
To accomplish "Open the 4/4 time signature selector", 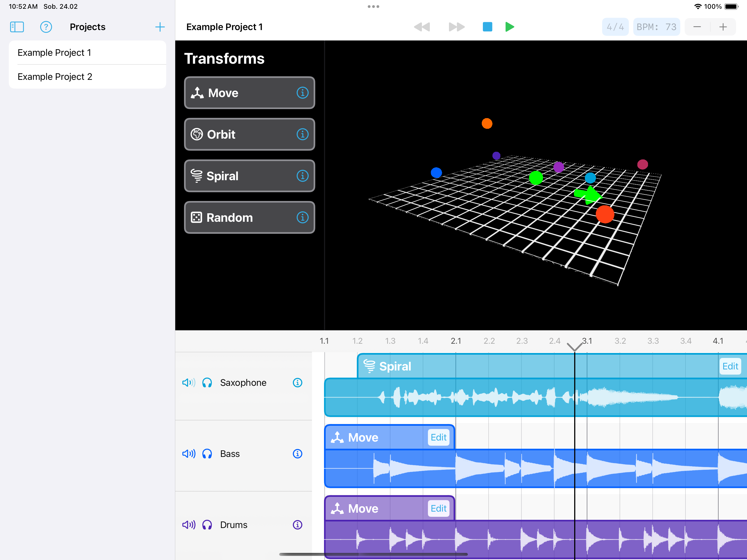I will [615, 27].
